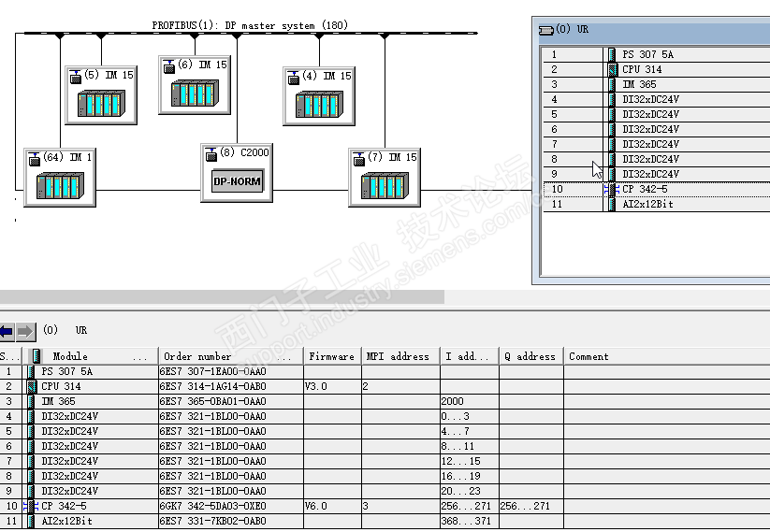Image resolution: width=770 pixels, height=532 pixels.
Task: Select rack slot 11 AI2x12Bit
Action: click(x=656, y=204)
